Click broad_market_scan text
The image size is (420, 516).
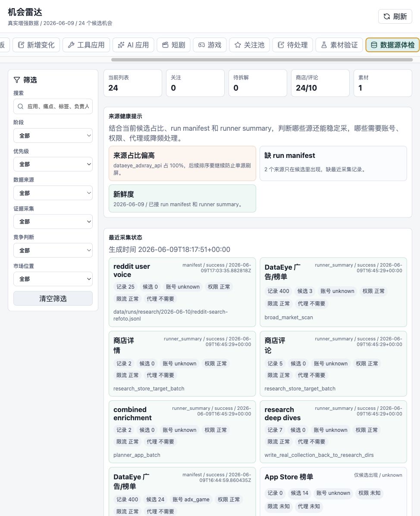coord(289,318)
